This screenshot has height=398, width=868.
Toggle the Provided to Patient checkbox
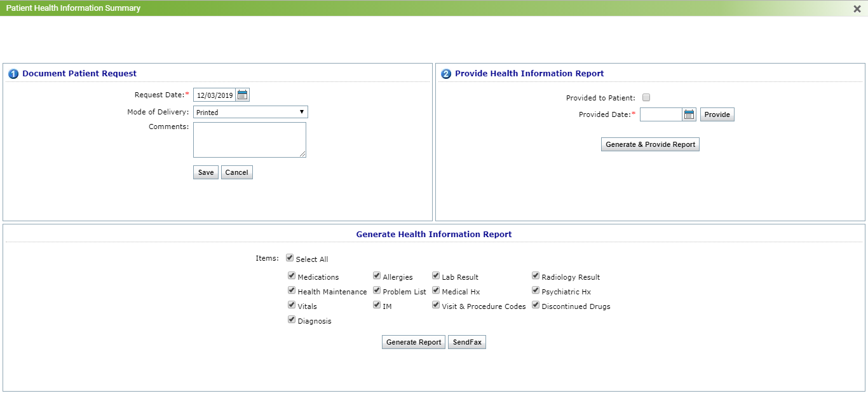(646, 98)
